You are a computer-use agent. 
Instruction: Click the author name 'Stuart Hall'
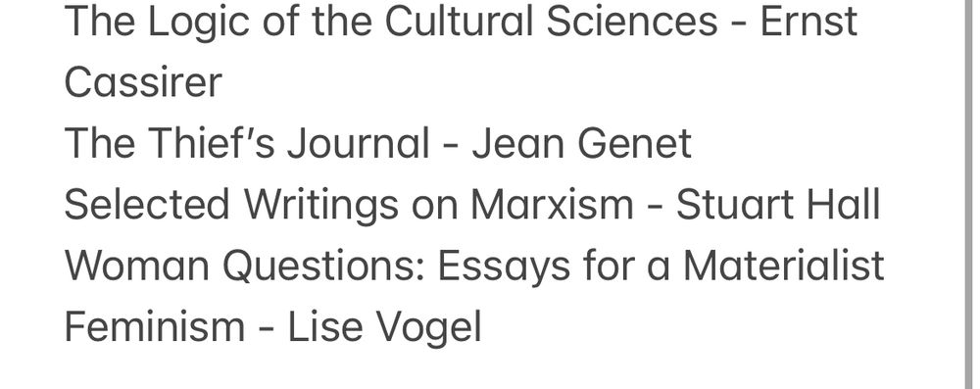(x=778, y=205)
